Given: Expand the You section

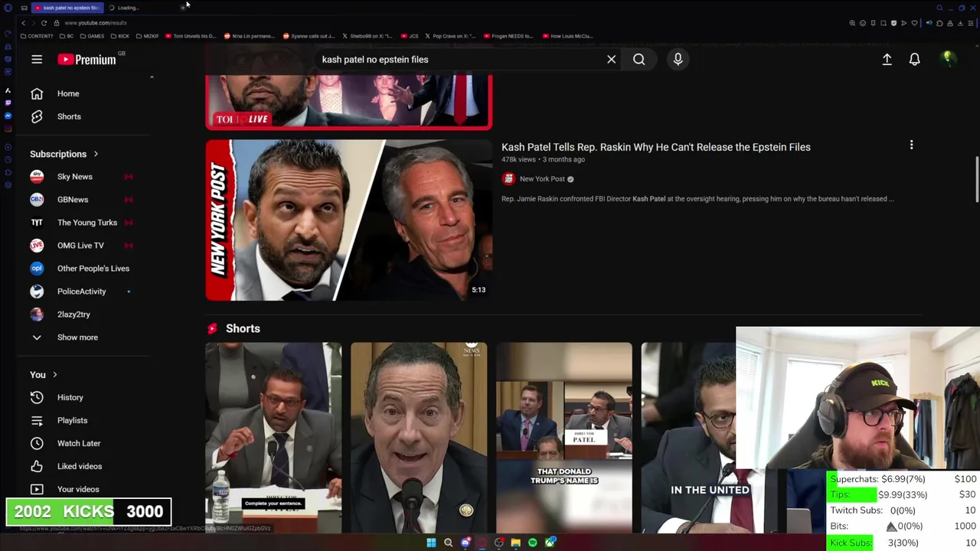Looking at the screenshot, I should point(44,375).
